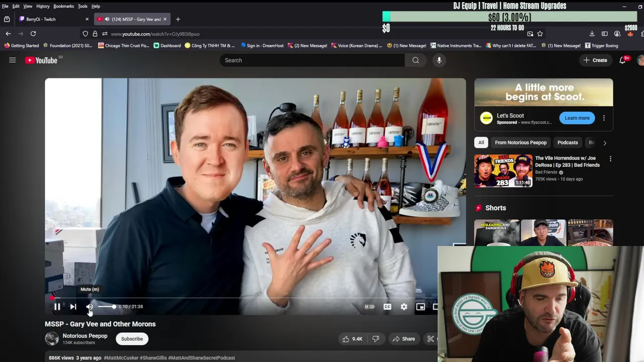Select the Podcasts filter chip
This screenshot has height=362, width=644.
click(x=568, y=142)
